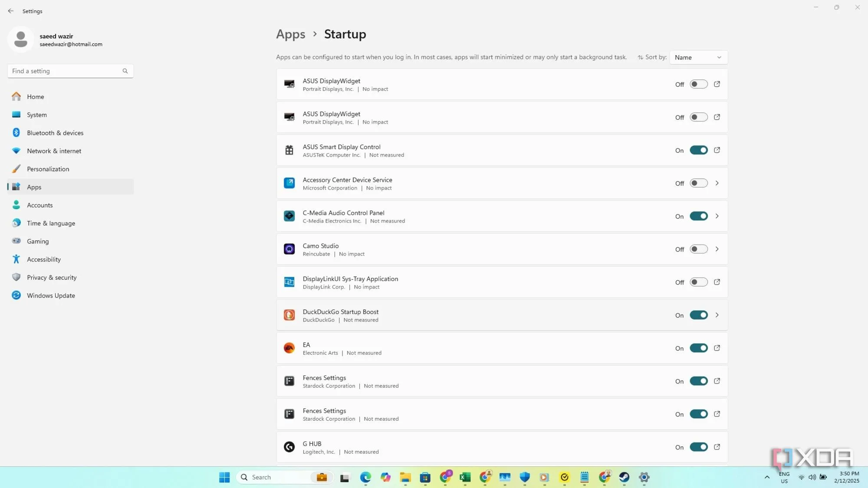Open the Sort by Name dropdown
This screenshot has width=868, height=488.
[698, 57]
